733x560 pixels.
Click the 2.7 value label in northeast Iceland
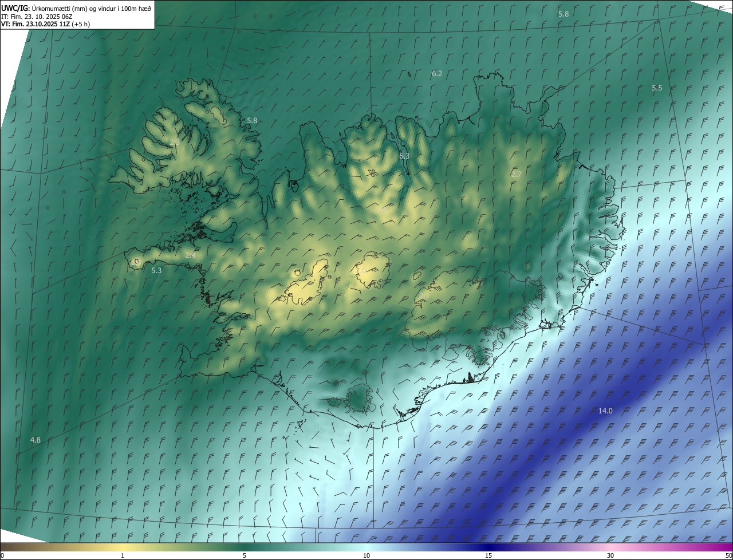point(517,174)
